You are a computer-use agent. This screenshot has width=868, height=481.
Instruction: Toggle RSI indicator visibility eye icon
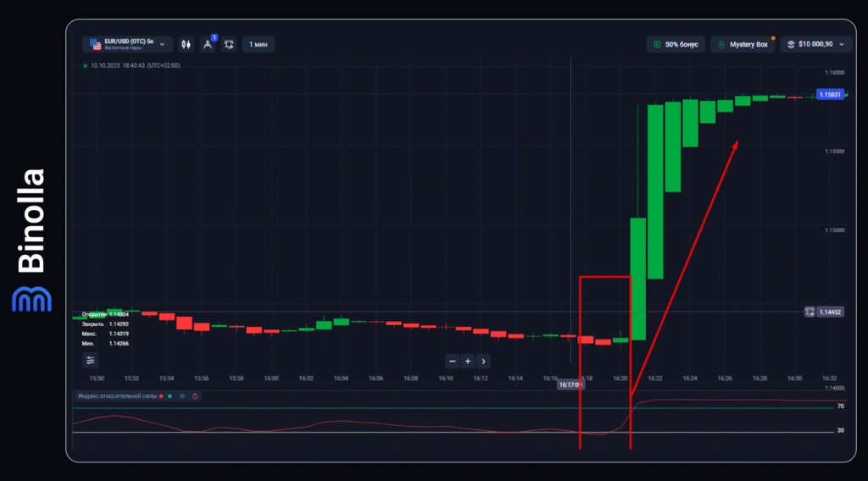[x=181, y=395]
